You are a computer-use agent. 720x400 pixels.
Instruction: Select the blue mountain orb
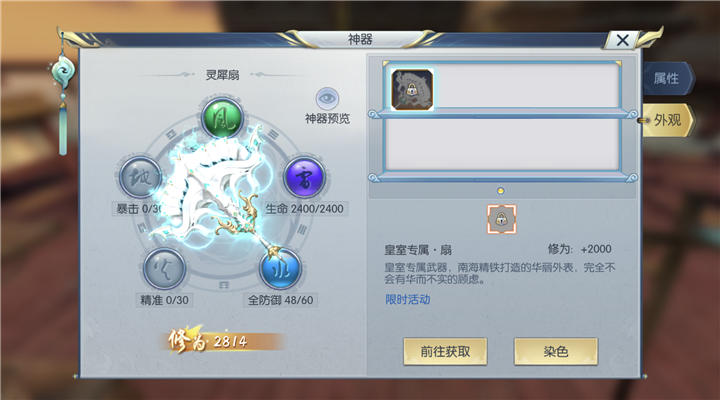280,269
